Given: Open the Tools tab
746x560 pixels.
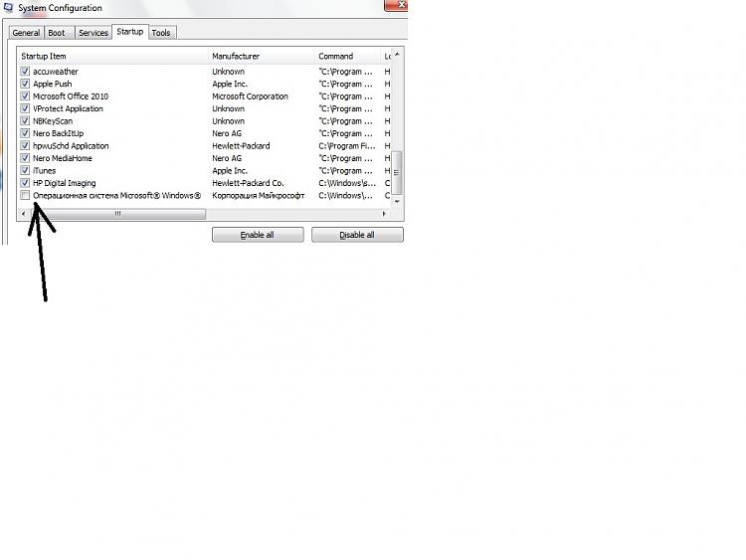Looking at the screenshot, I should point(161,33).
